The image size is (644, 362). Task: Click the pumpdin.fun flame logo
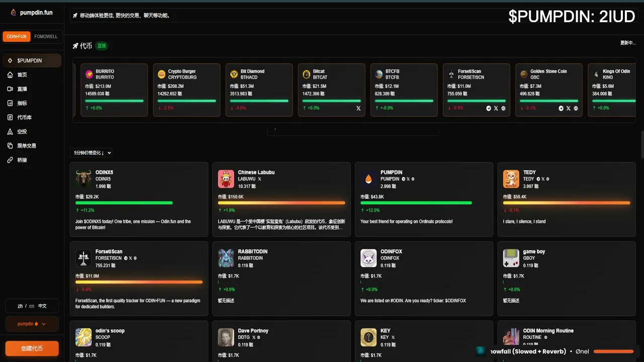(13, 13)
